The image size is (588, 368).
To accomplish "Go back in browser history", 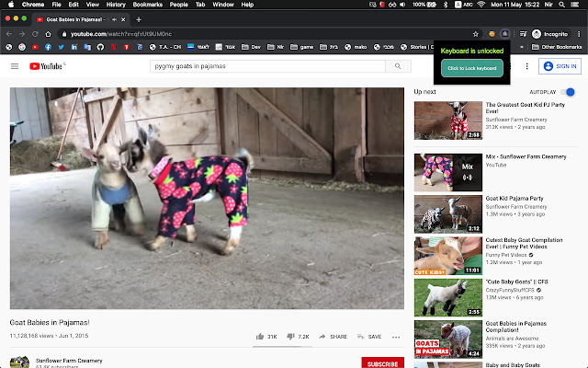I will pos(9,34).
